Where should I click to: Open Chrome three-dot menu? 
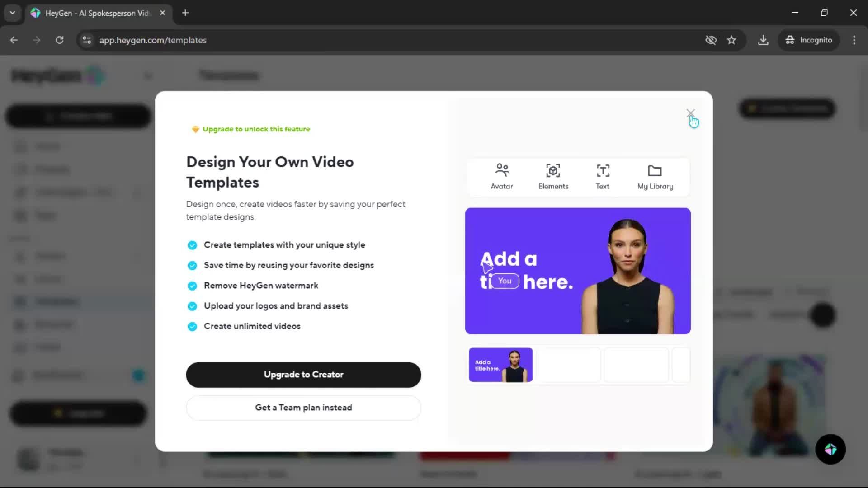coord(854,40)
